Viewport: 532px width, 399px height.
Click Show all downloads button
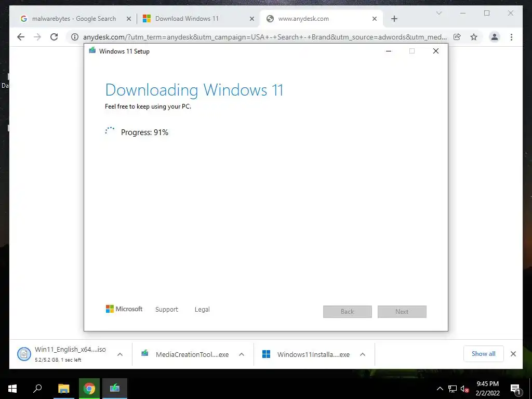[x=484, y=354]
